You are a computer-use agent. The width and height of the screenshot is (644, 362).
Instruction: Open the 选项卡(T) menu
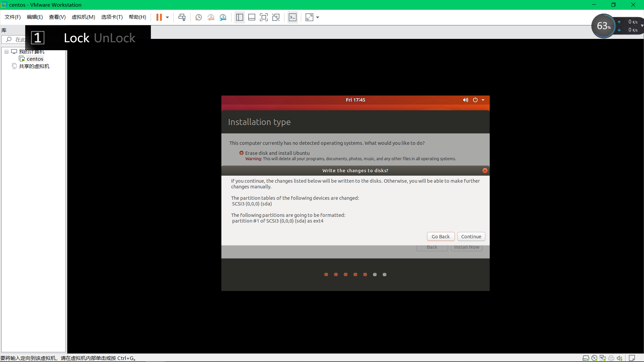[112, 17]
